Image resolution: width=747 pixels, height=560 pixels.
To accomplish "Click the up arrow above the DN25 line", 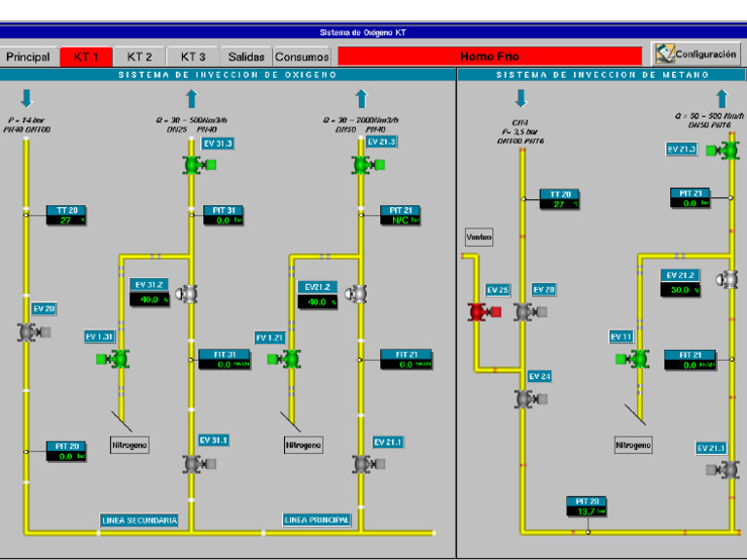I will click(192, 98).
